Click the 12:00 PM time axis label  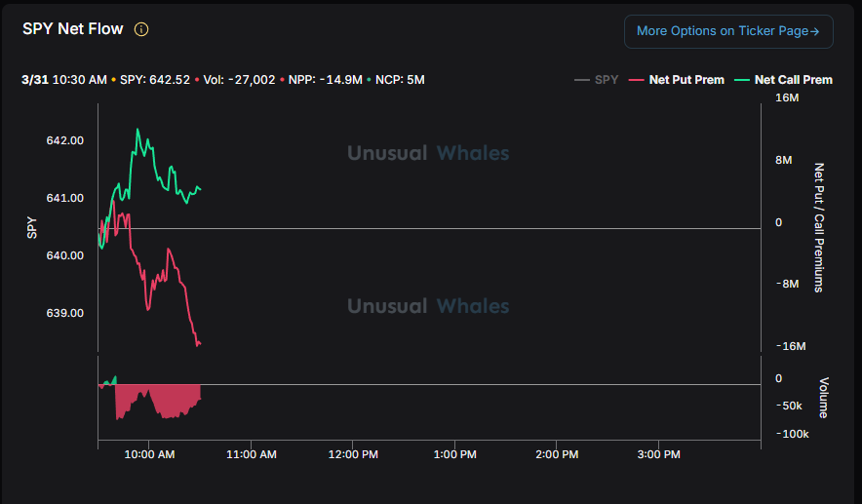pyautogui.click(x=353, y=454)
